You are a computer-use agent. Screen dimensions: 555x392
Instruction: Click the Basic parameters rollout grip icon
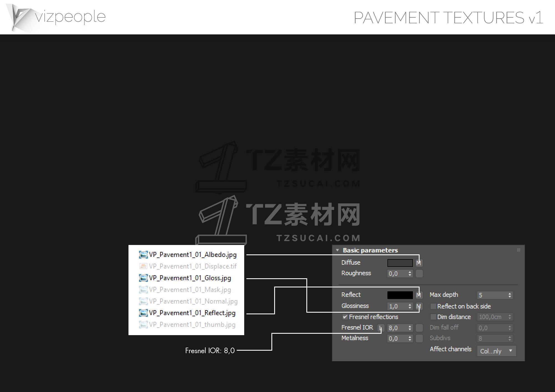[518, 250]
